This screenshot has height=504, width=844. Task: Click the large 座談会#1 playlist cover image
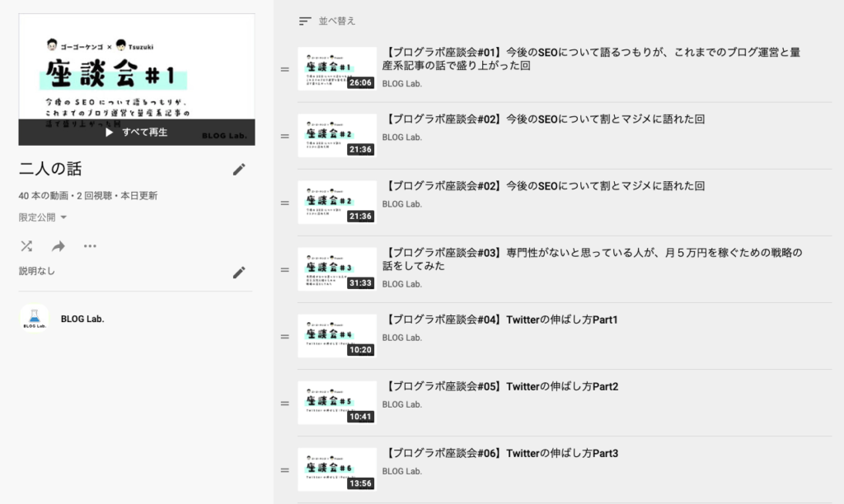point(137,80)
